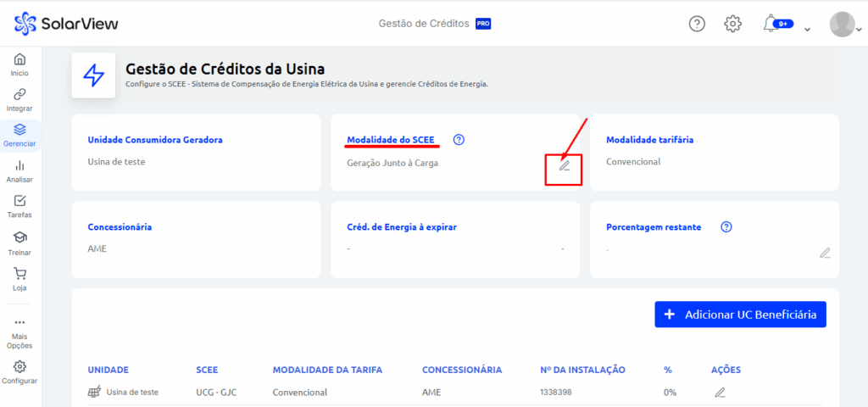
Task: Open the help question mark icon in header
Action: tap(697, 24)
